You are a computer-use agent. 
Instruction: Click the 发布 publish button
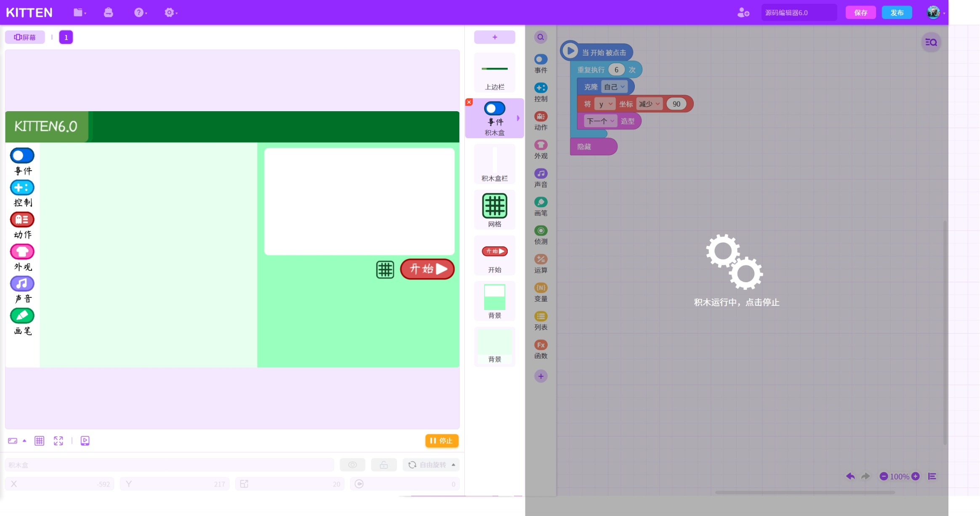tap(897, 13)
